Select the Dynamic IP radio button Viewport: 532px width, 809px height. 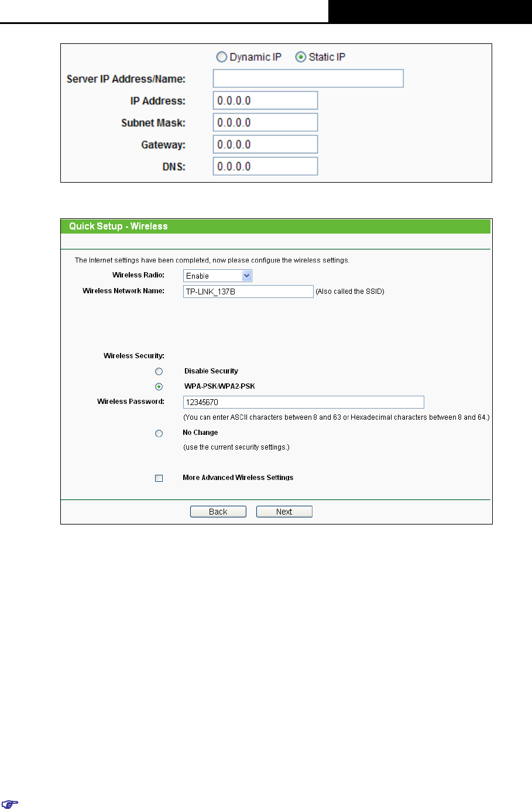[222, 57]
